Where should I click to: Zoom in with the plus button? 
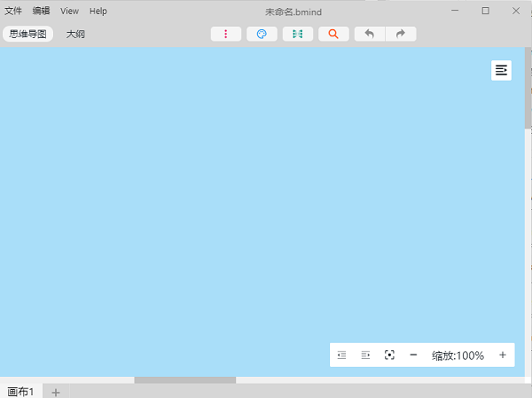[x=503, y=355]
